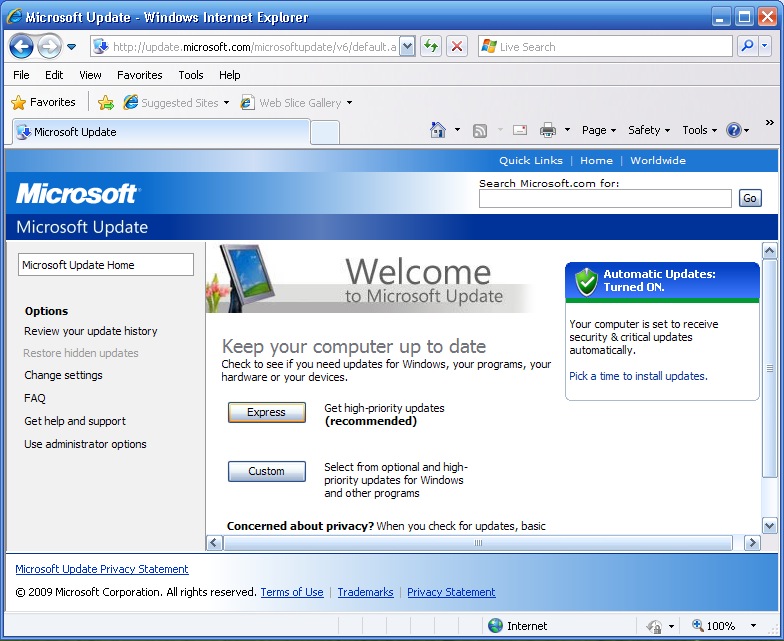The height and width of the screenshot is (641, 784).
Task: Select the Microsoft Update tab
Action: 161,132
